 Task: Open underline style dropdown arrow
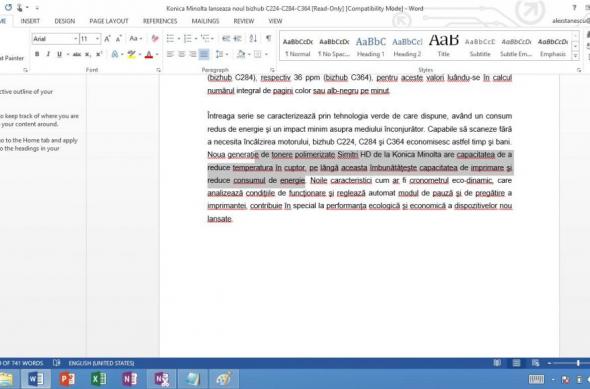(68, 55)
